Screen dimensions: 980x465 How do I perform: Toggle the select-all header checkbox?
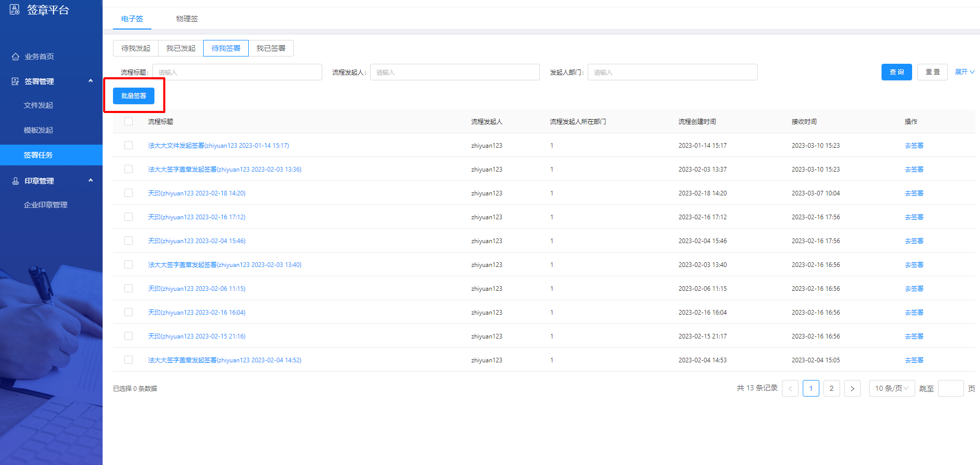click(129, 121)
